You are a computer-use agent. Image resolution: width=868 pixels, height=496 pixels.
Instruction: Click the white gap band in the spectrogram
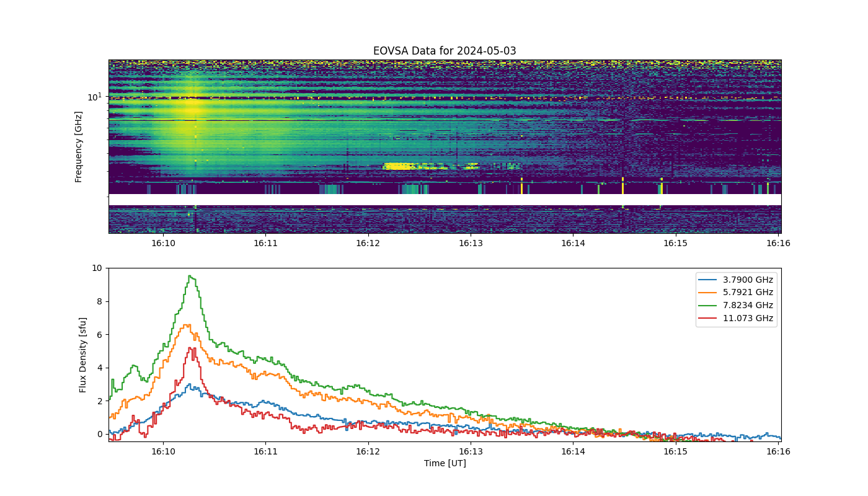445,200
